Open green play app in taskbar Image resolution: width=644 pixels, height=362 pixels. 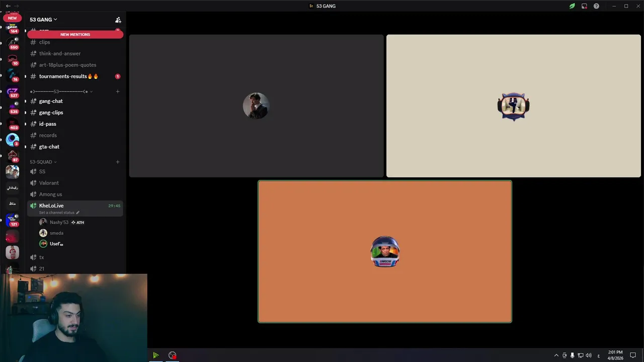(x=156, y=355)
